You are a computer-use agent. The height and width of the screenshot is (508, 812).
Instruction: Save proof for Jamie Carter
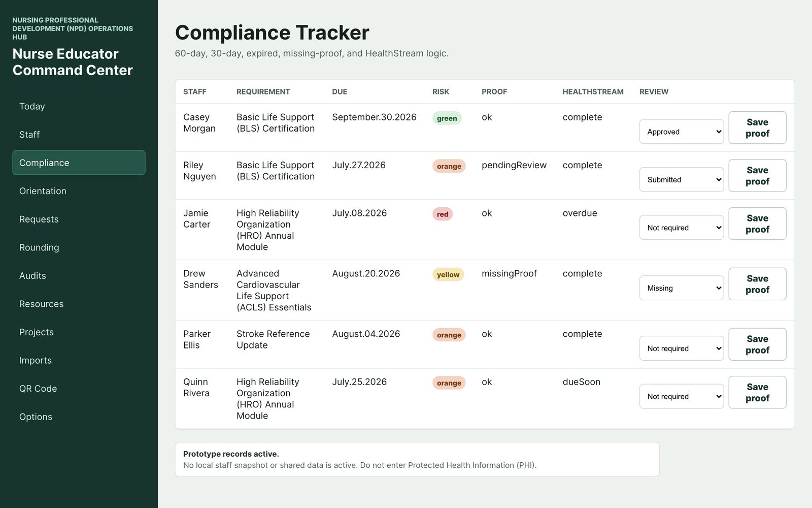(757, 224)
